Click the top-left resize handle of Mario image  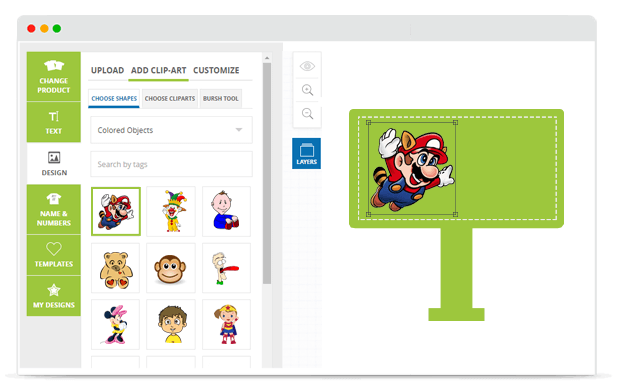click(368, 123)
